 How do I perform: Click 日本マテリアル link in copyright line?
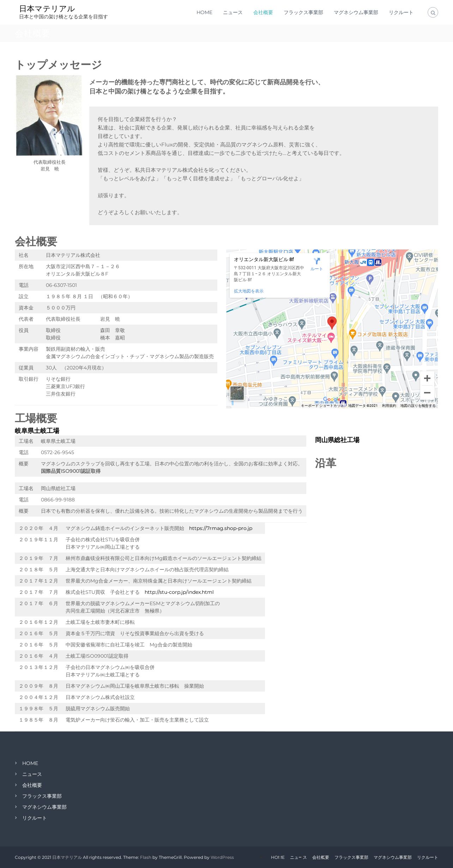pos(67,857)
